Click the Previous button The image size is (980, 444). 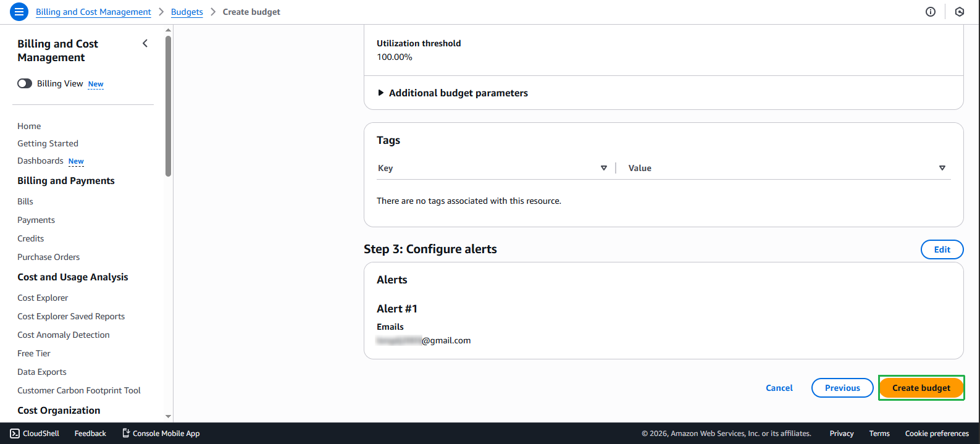pos(842,388)
